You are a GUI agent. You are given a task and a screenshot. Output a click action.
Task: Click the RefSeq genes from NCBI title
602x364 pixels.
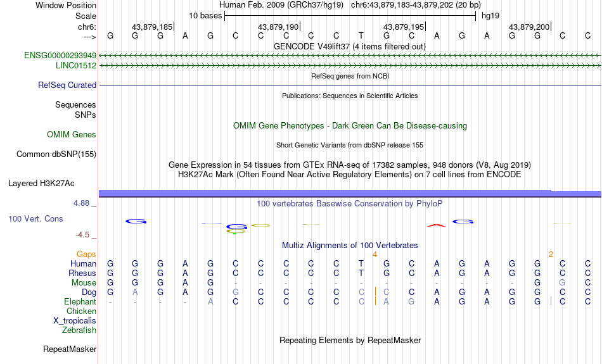pos(350,76)
